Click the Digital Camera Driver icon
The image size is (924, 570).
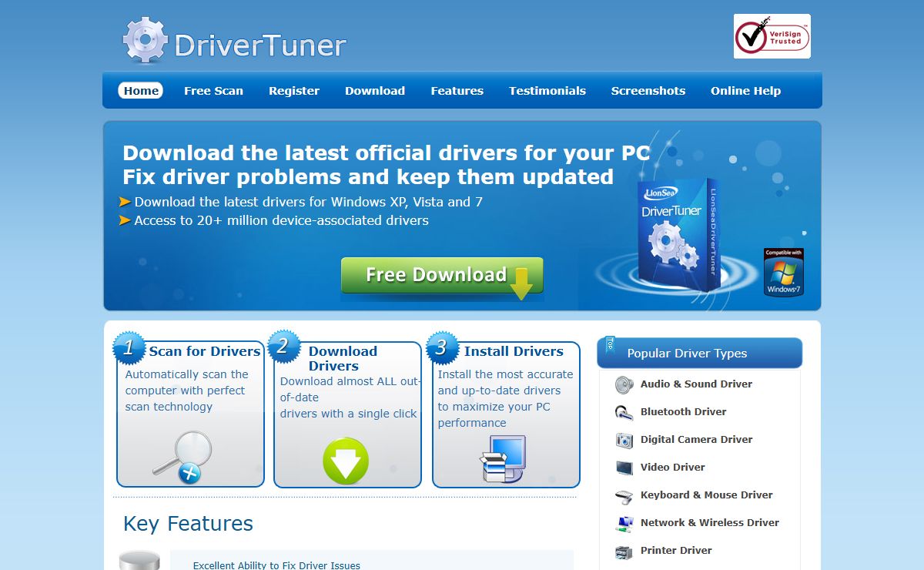[624, 440]
